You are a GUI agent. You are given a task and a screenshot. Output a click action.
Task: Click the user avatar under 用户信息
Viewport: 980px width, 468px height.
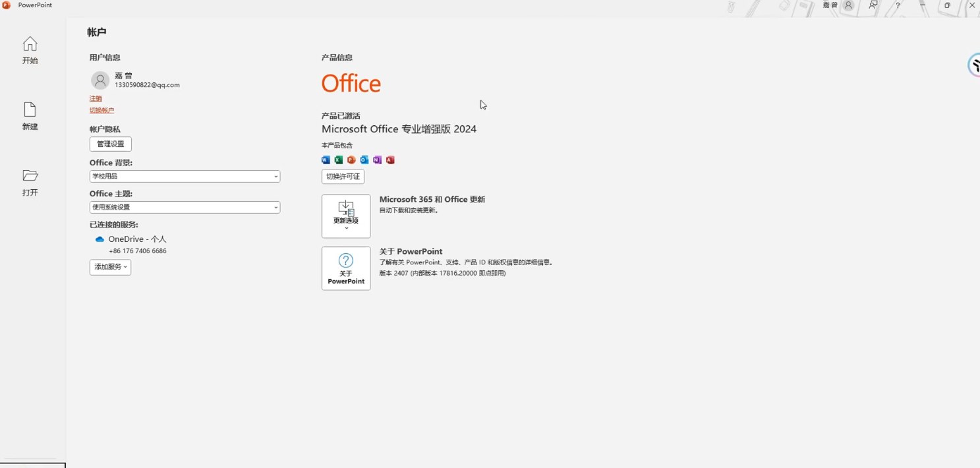coord(100,80)
